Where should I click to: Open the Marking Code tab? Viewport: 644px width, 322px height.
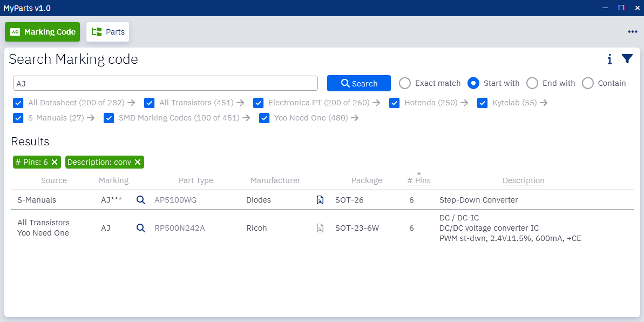click(43, 32)
